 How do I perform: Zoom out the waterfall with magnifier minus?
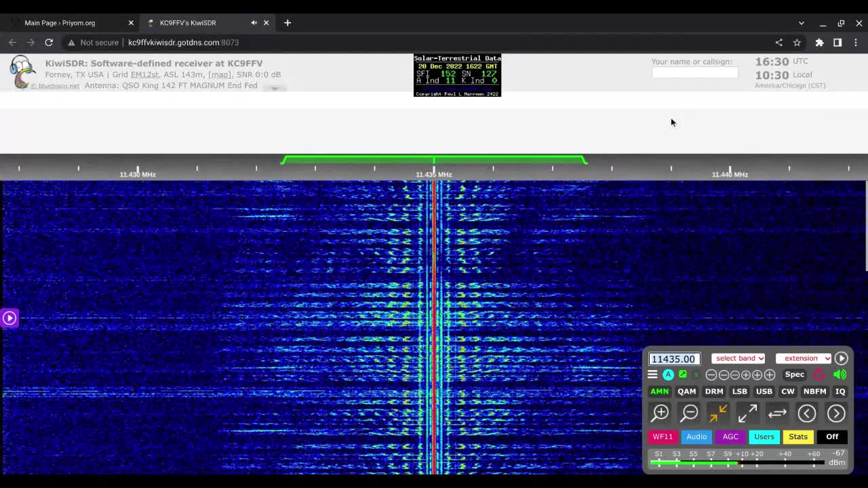click(x=689, y=413)
